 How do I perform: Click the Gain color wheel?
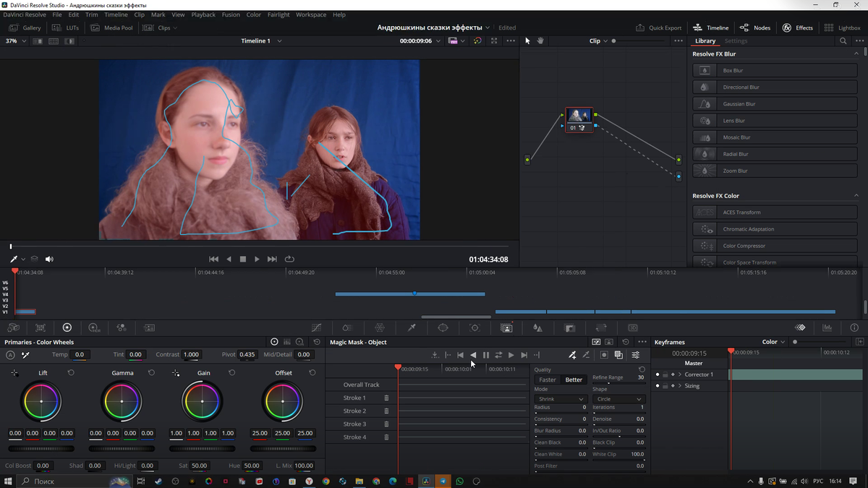(203, 401)
